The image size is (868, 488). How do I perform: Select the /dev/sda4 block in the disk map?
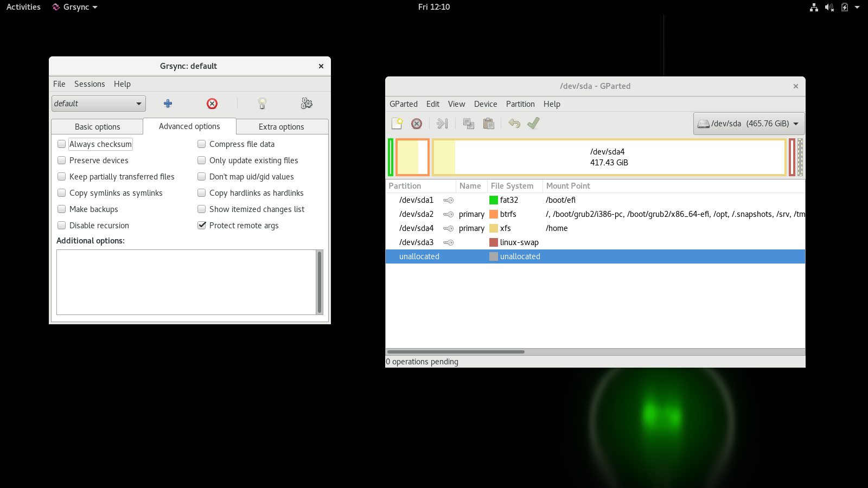[x=609, y=157]
